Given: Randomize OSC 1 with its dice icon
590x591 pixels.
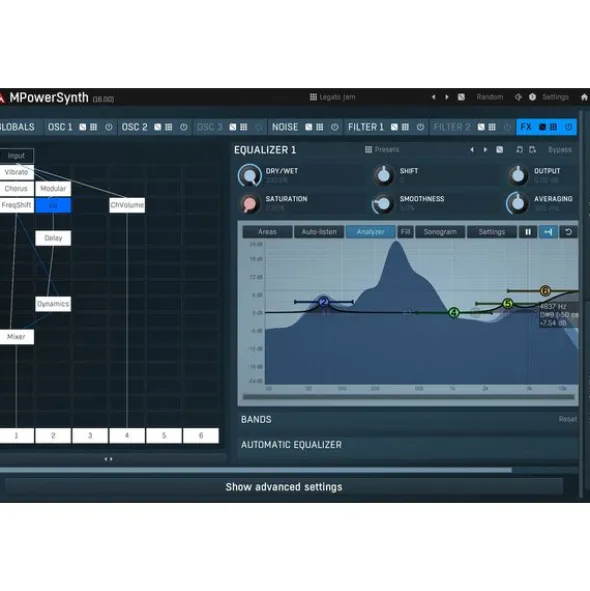Looking at the screenshot, I should coord(83,127).
